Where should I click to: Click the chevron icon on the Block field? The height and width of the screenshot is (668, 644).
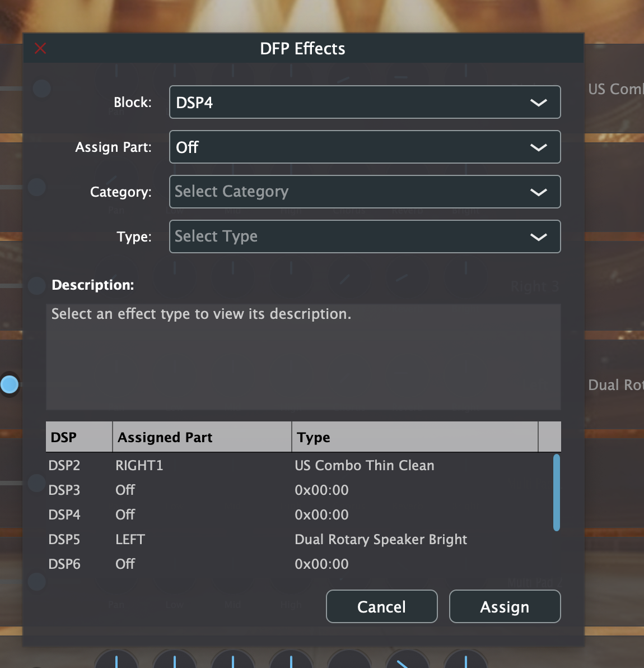(539, 102)
